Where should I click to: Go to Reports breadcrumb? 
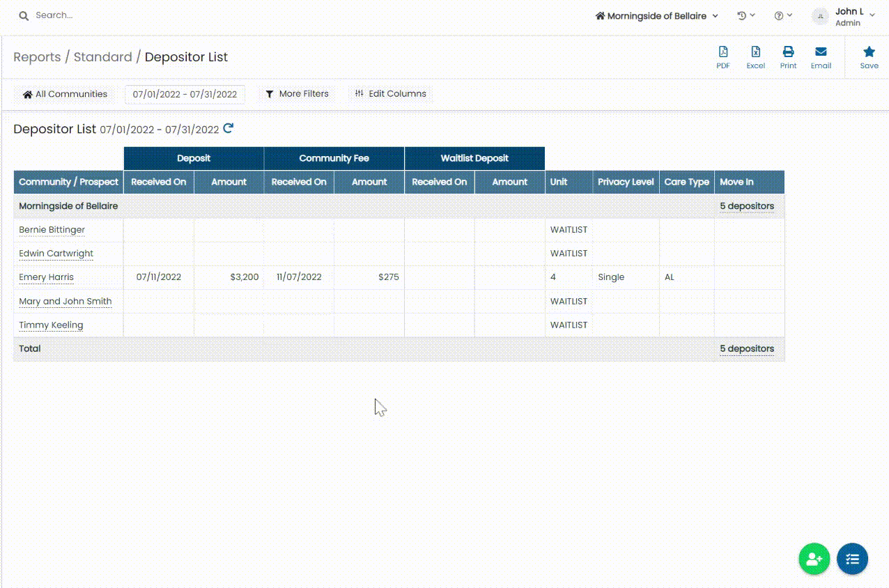coord(37,57)
